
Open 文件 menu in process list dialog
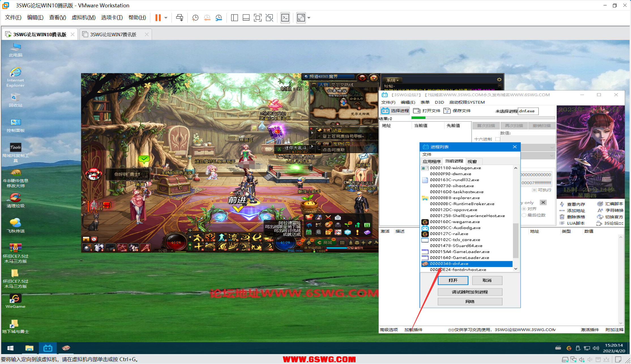click(427, 154)
